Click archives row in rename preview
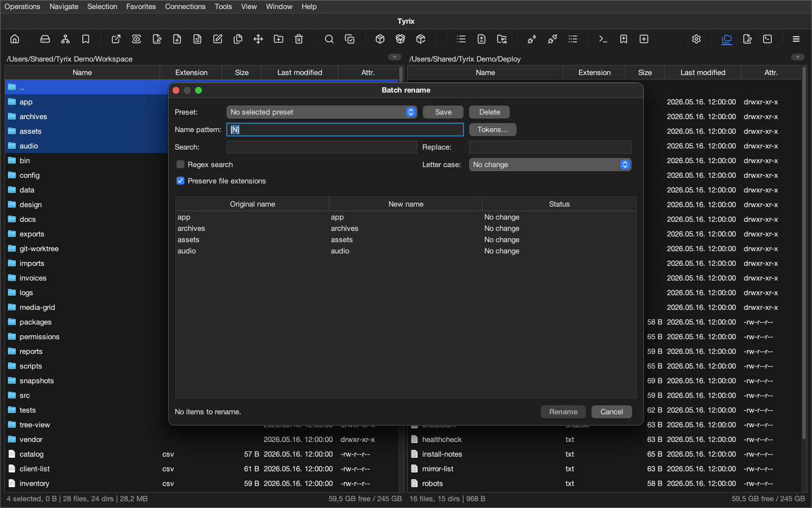 pos(405,228)
